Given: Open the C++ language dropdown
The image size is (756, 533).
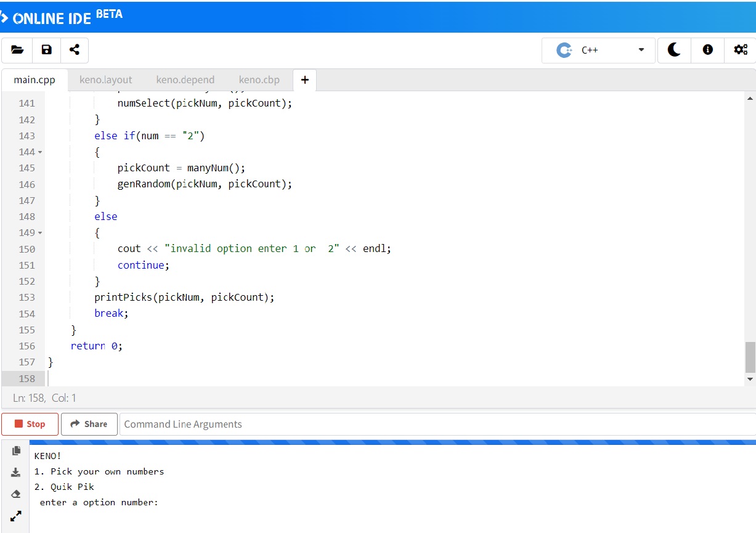Looking at the screenshot, I should pyautogui.click(x=600, y=50).
